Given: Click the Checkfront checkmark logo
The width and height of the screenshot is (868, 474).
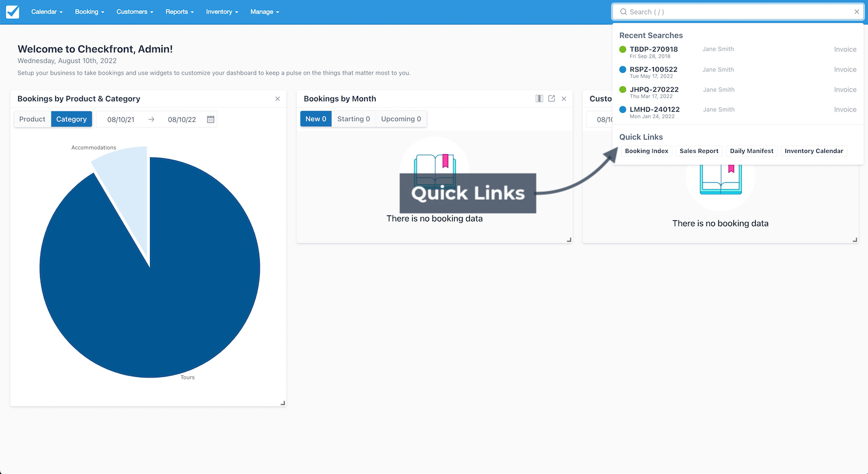Looking at the screenshot, I should (x=13, y=12).
